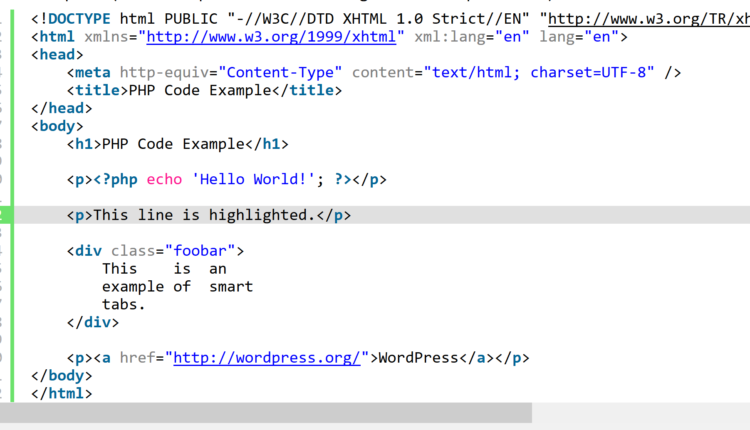Click the 'Content-Type' attribute value
The width and height of the screenshot is (750, 430).
tap(280, 72)
